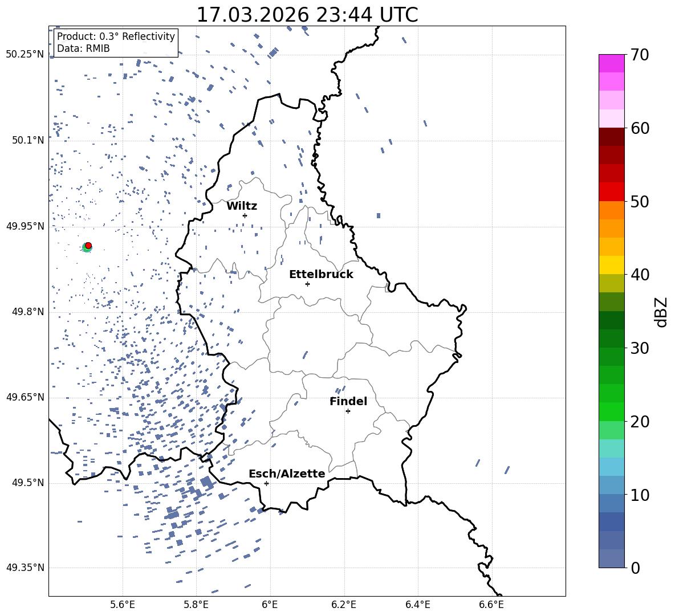Pick the dark green colorbar segment near 35
The height and width of the screenshot is (616, 675).
click(611, 320)
